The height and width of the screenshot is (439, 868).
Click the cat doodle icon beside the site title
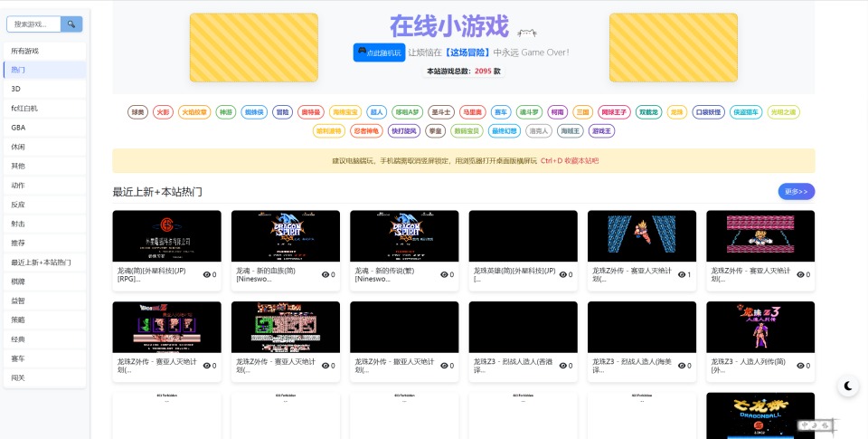point(526,33)
